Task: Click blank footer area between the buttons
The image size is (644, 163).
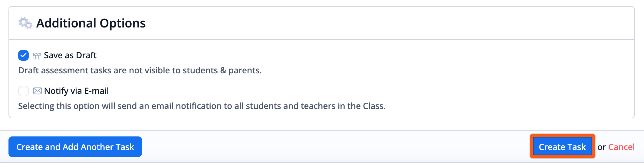Action: pos(333,147)
